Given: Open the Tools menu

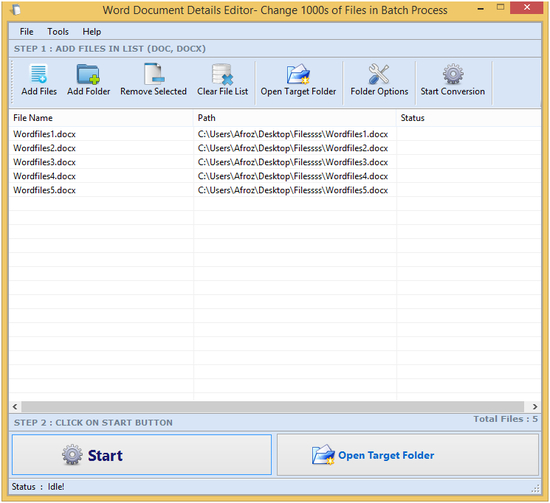Looking at the screenshot, I should click(58, 32).
